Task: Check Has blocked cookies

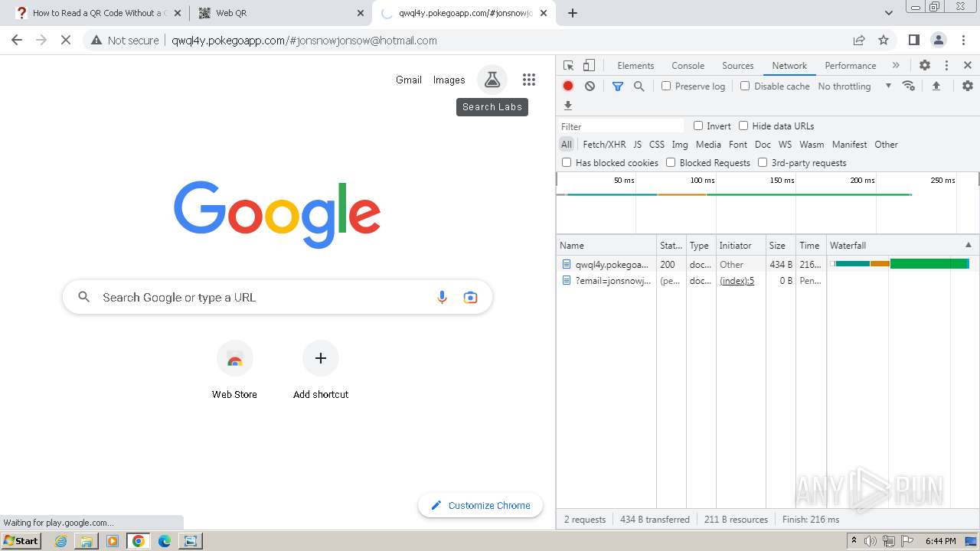Action: click(567, 162)
